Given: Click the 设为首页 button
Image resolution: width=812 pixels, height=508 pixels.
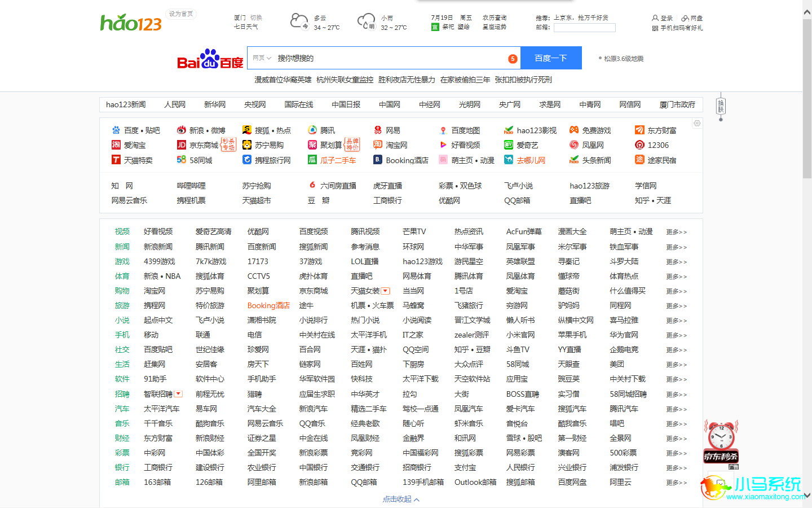Looking at the screenshot, I should pos(181,14).
